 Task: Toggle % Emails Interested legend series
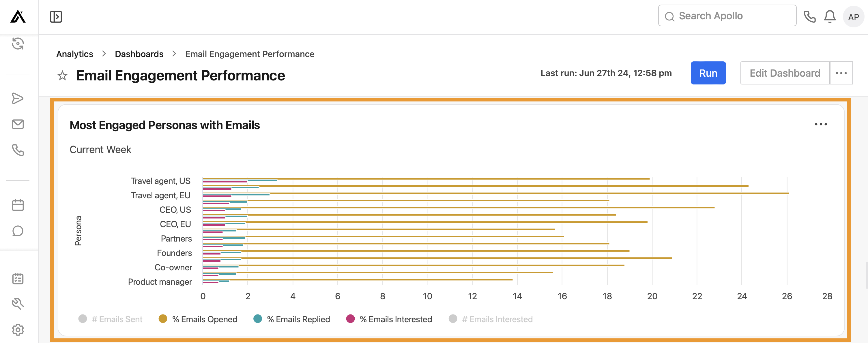[389, 319]
